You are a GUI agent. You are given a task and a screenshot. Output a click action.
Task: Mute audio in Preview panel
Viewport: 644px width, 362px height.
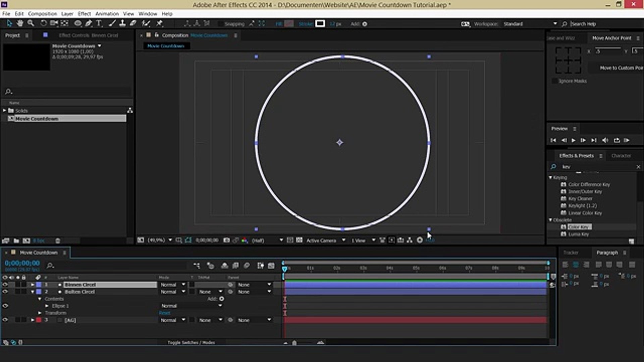tap(605, 140)
